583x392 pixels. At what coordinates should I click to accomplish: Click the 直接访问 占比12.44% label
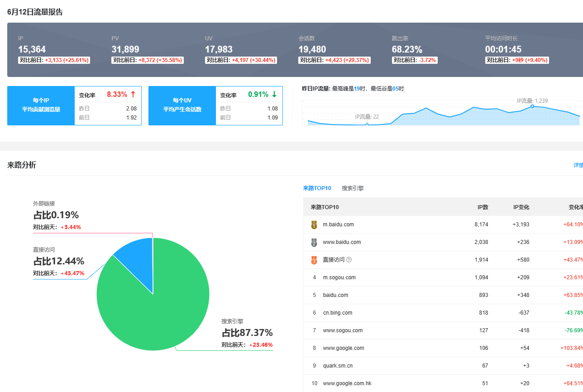(58, 261)
